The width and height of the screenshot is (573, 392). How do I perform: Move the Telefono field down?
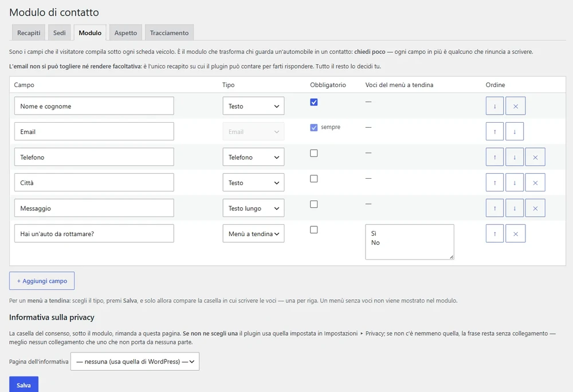pos(515,157)
